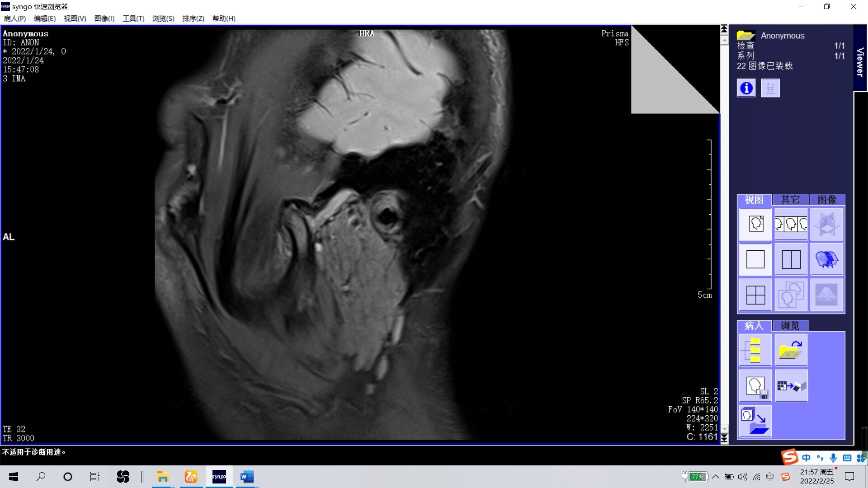The width and height of the screenshot is (868, 488).
Task: Click the Anonymous patient folder icon
Action: 746,35
